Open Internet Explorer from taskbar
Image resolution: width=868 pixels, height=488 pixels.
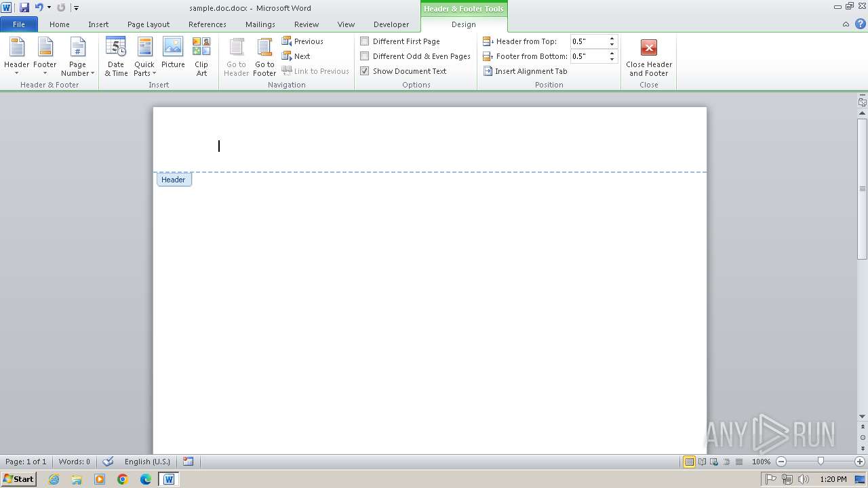(x=54, y=479)
